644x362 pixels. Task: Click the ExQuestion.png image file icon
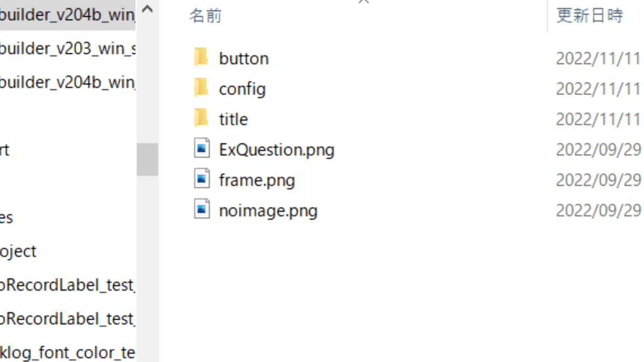tap(202, 148)
